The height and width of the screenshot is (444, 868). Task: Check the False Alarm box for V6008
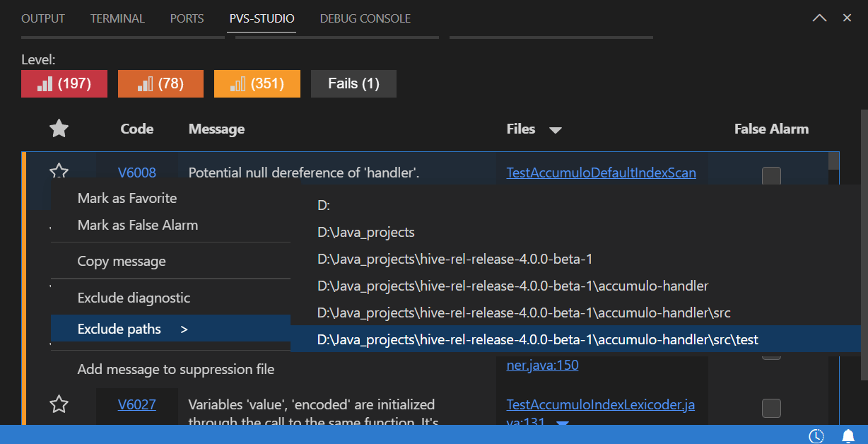[x=771, y=175]
